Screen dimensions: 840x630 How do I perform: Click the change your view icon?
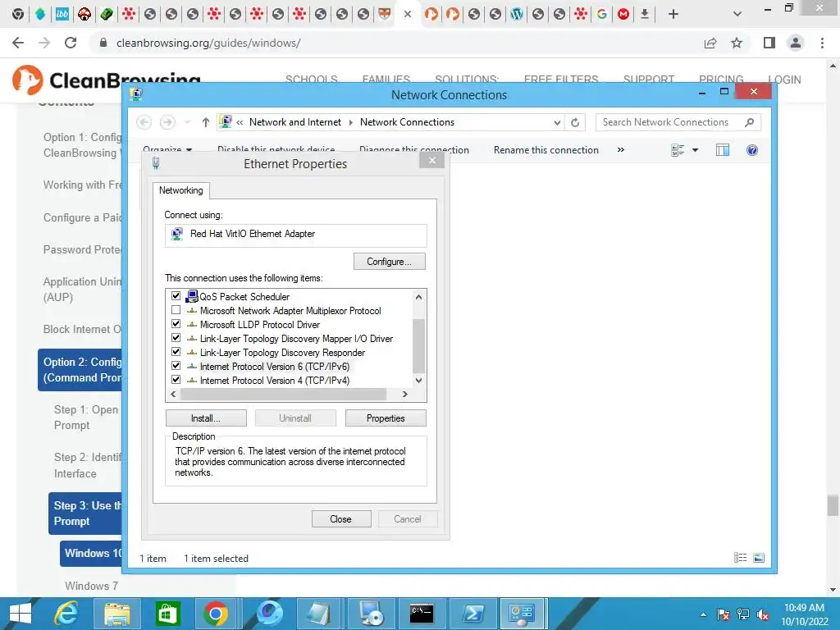[677, 150]
